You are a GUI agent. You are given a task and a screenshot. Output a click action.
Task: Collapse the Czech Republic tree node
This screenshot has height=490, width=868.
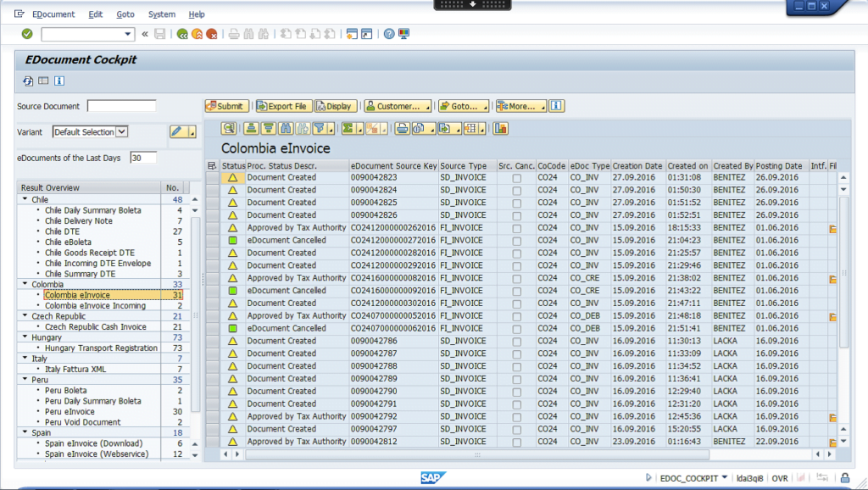25,315
